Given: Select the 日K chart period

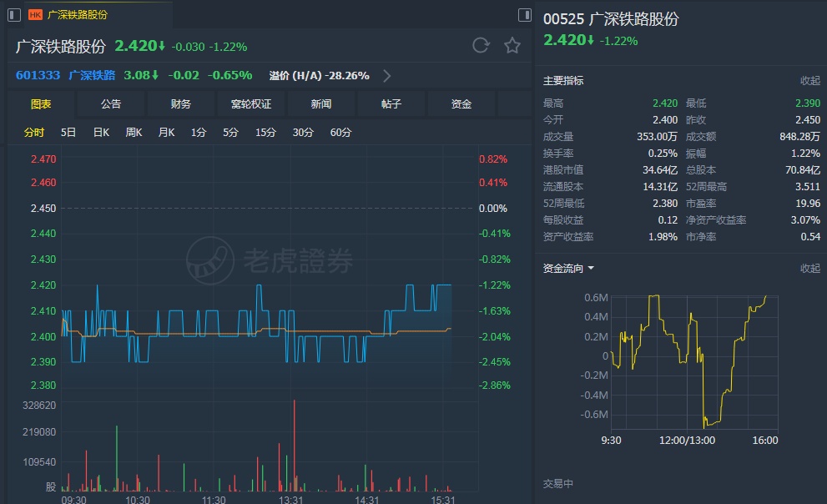Looking at the screenshot, I should pos(101,133).
